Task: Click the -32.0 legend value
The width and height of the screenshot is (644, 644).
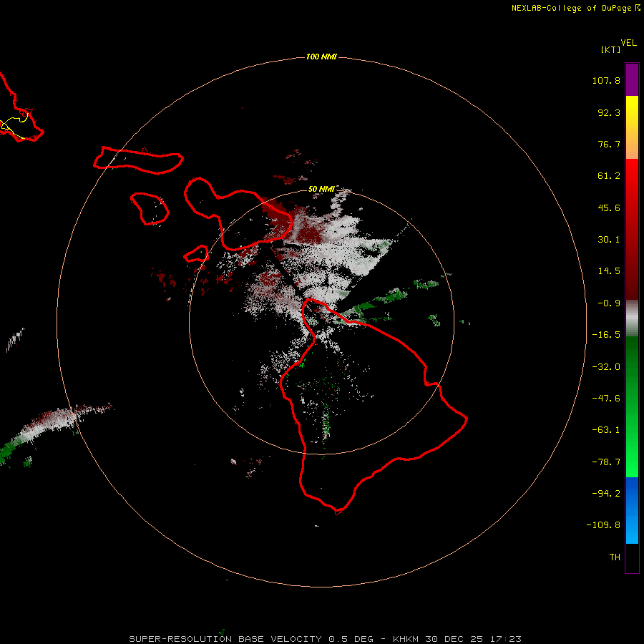Action: point(606,367)
